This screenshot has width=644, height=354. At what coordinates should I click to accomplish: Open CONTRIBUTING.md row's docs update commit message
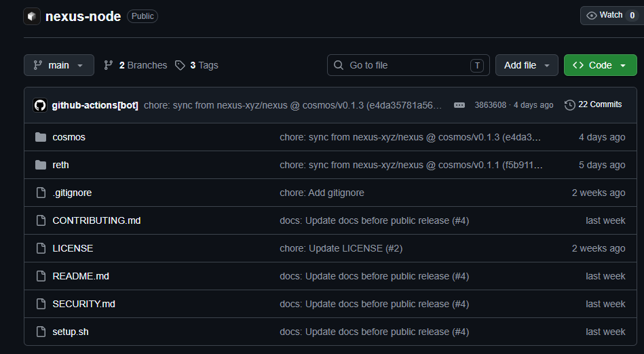point(374,220)
